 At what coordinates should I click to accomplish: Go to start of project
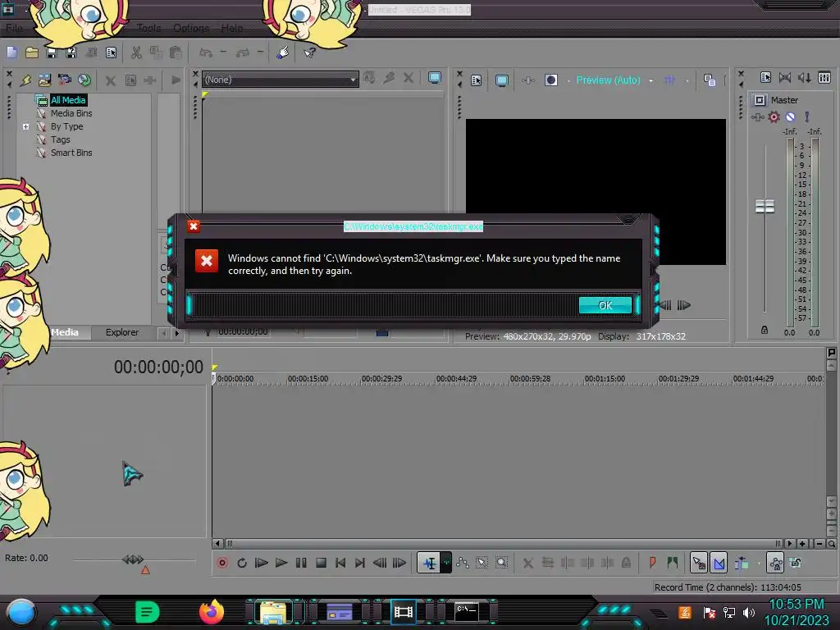pyautogui.click(x=340, y=563)
